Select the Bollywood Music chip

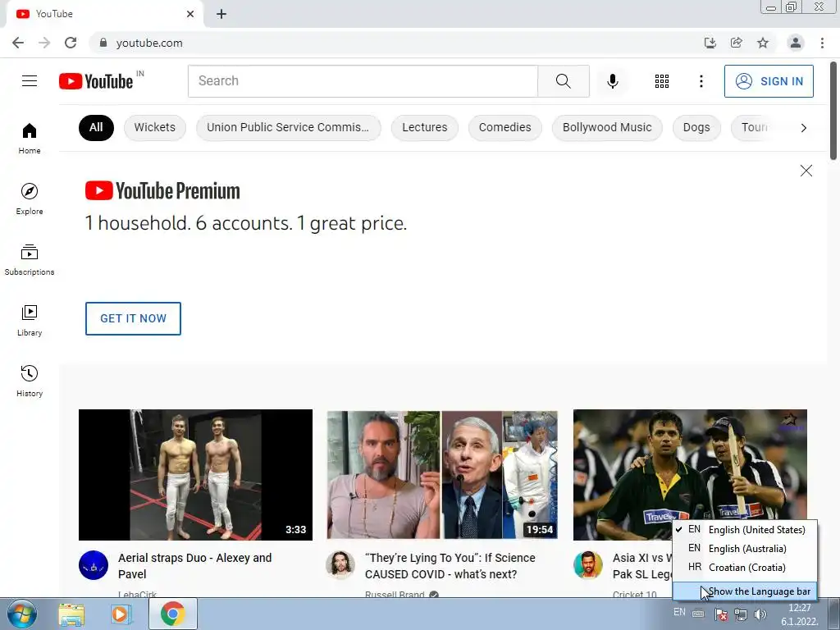pos(607,127)
